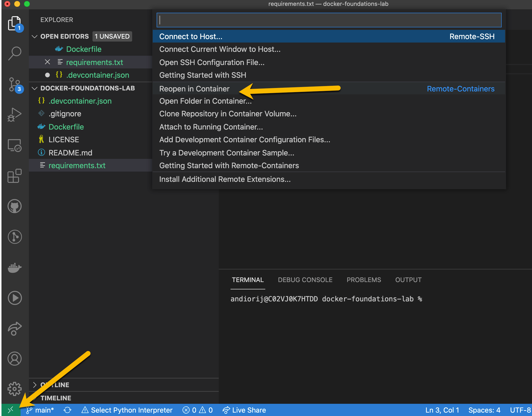Click Ln 3, Col 1 cursor position
Viewport: 532px width, 416px height.
point(442,410)
